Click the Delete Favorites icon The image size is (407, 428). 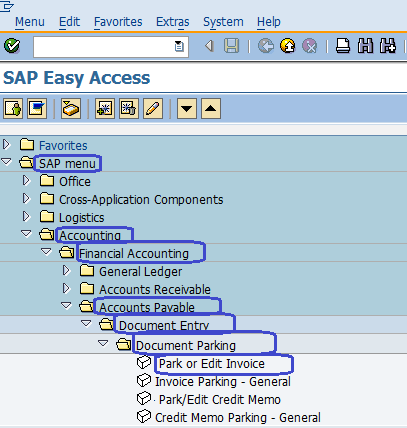(x=129, y=109)
